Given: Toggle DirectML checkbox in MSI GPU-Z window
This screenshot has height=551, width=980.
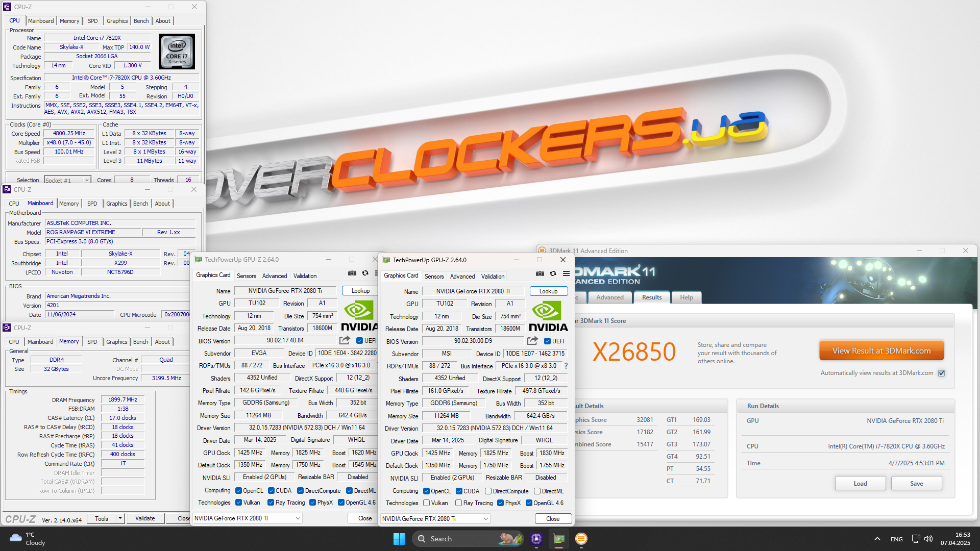Looking at the screenshot, I should coord(537,491).
